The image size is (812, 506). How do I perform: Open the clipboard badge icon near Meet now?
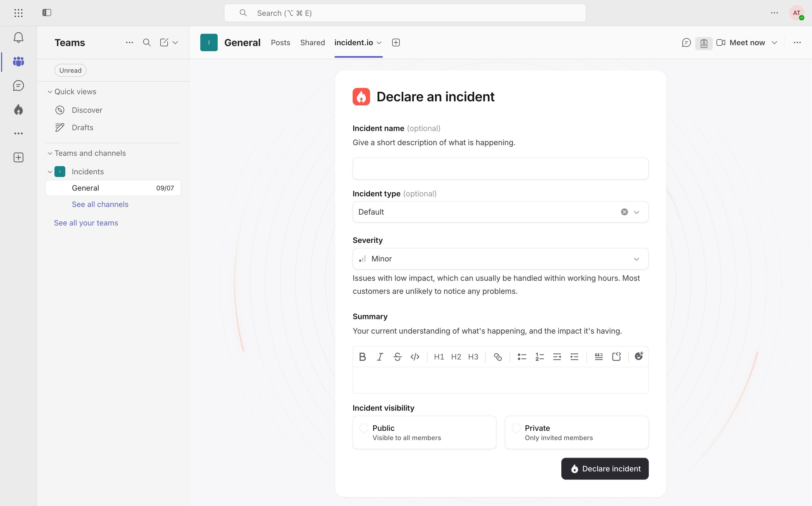704,43
